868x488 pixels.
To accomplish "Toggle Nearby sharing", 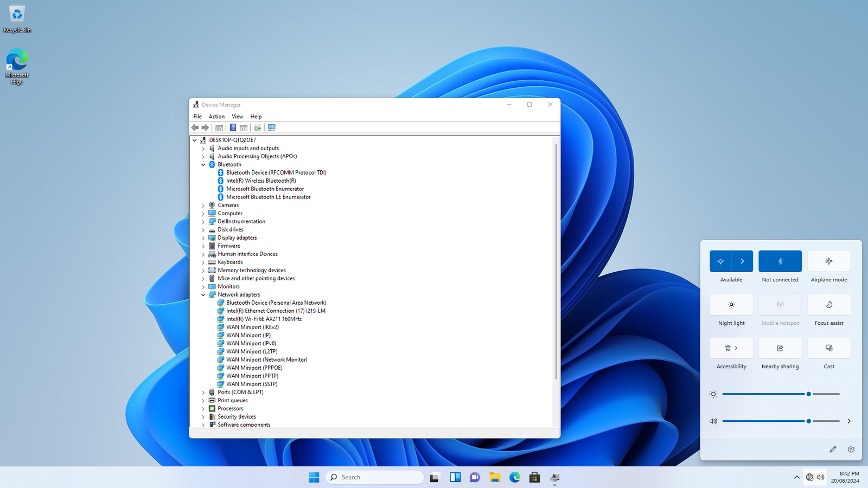I will (780, 348).
